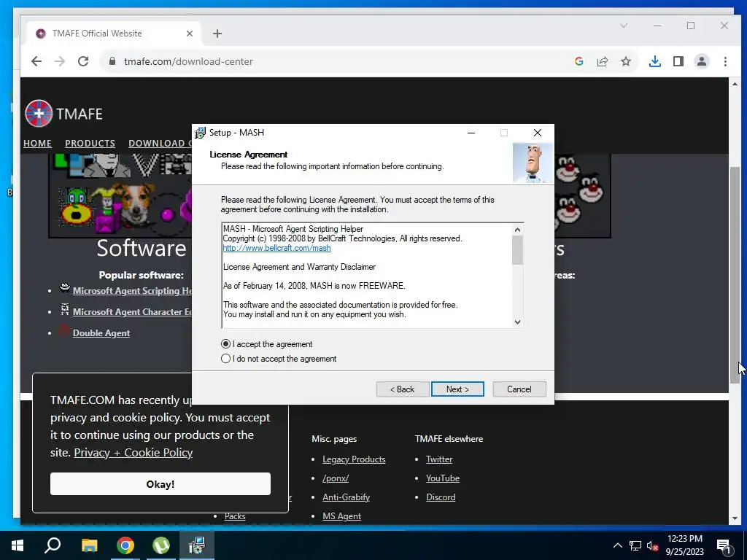Close the TMAFE Official Website tab
This screenshot has height=560, width=747.
click(190, 34)
